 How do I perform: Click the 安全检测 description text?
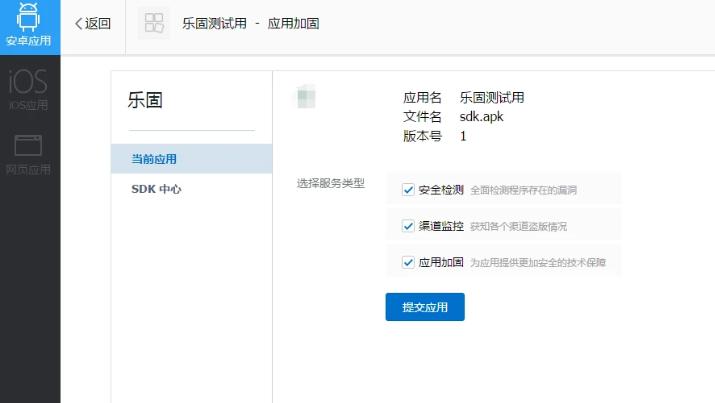click(x=523, y=190)
